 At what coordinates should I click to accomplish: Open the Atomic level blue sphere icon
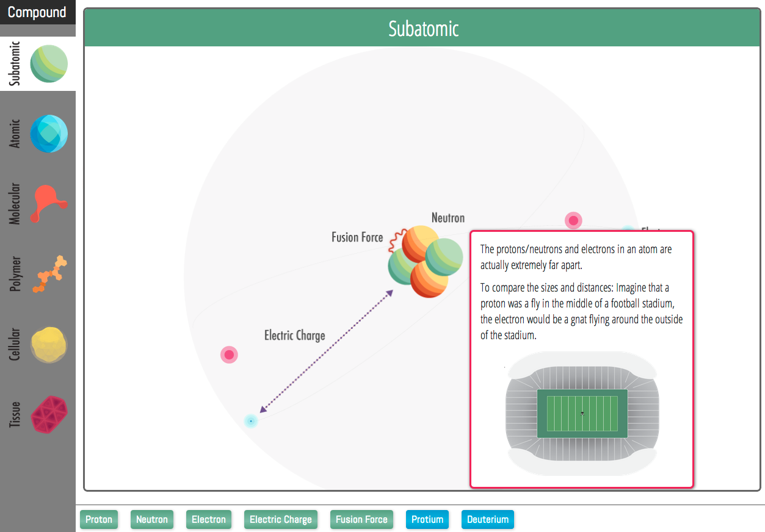[x=49, y=134]
